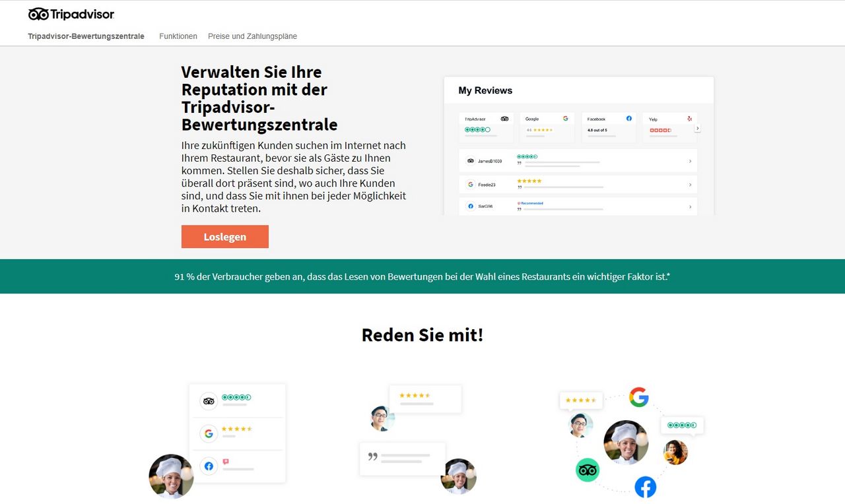Click the Google icon on the Google rating card

566,119
